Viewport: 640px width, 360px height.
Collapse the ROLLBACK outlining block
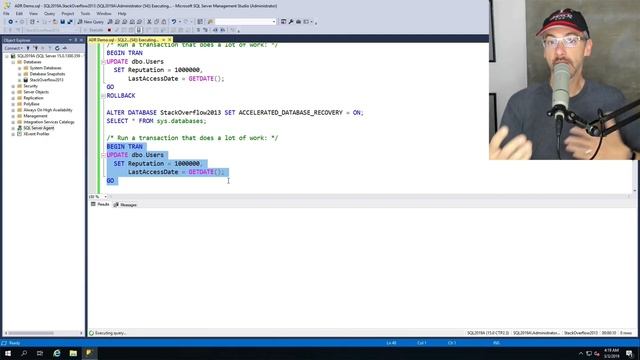pyautogui.click(x=103, y=96)
